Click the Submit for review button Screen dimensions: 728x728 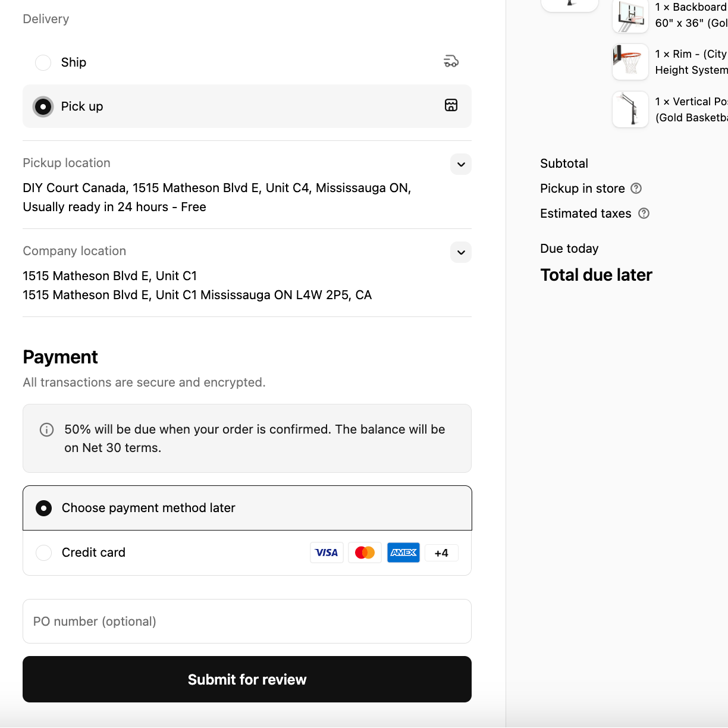[247, 679]
